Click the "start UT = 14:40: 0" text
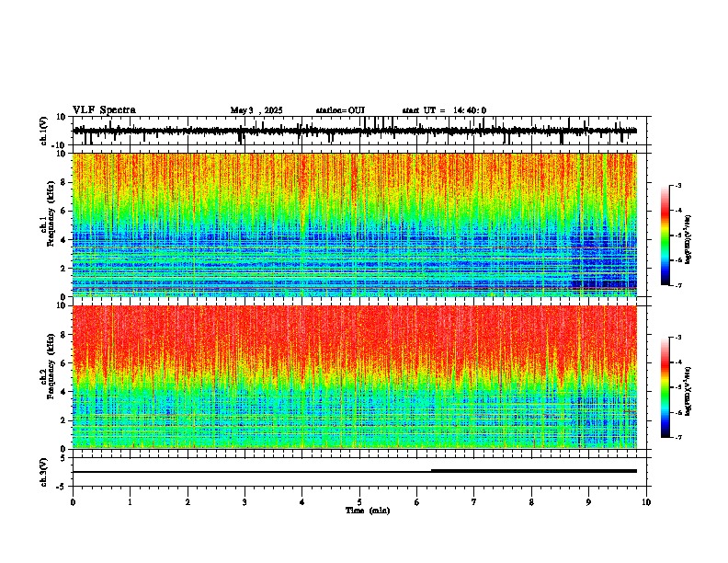Screen dimensions: 728x563 pos(444,110)
